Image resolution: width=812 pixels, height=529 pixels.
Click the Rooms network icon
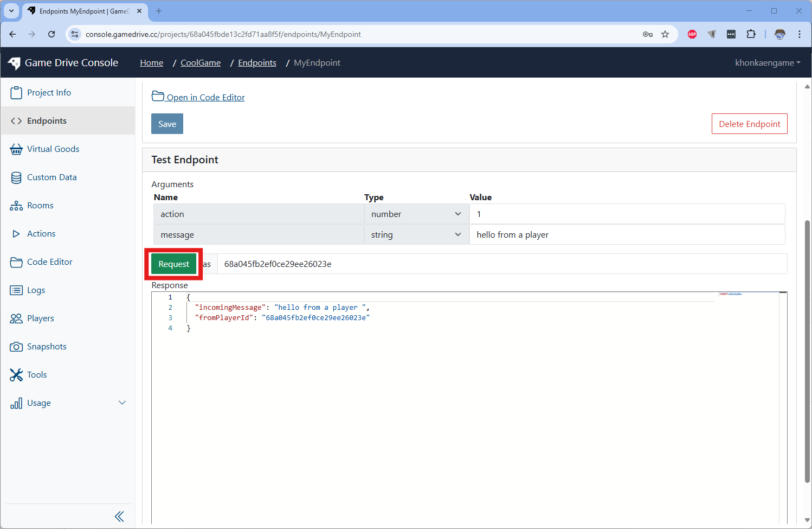16,206
